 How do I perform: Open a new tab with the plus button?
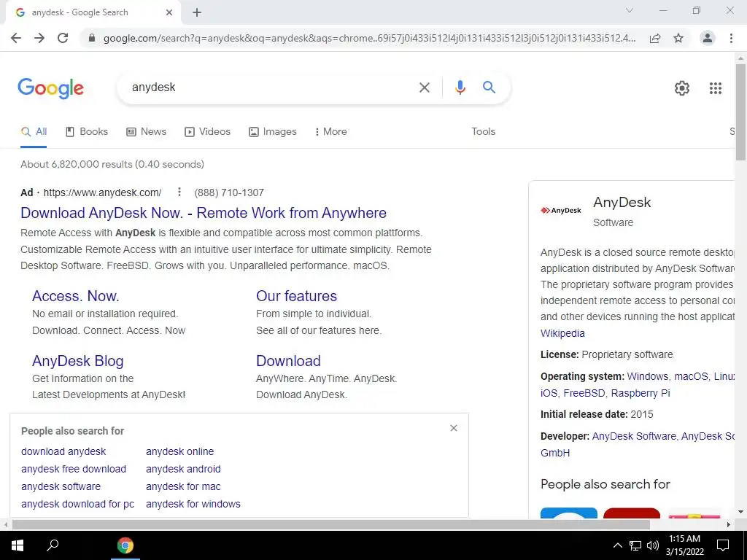click(197, 12)
